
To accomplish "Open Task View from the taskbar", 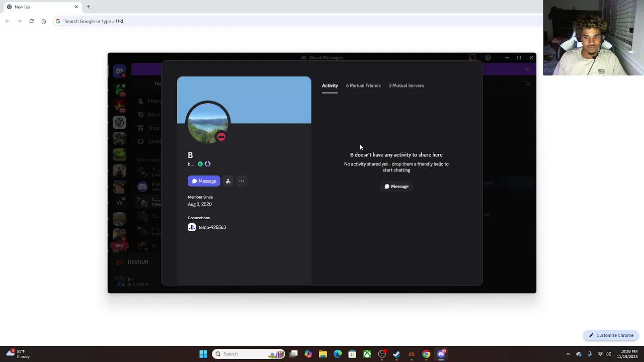I will point(294,354).
